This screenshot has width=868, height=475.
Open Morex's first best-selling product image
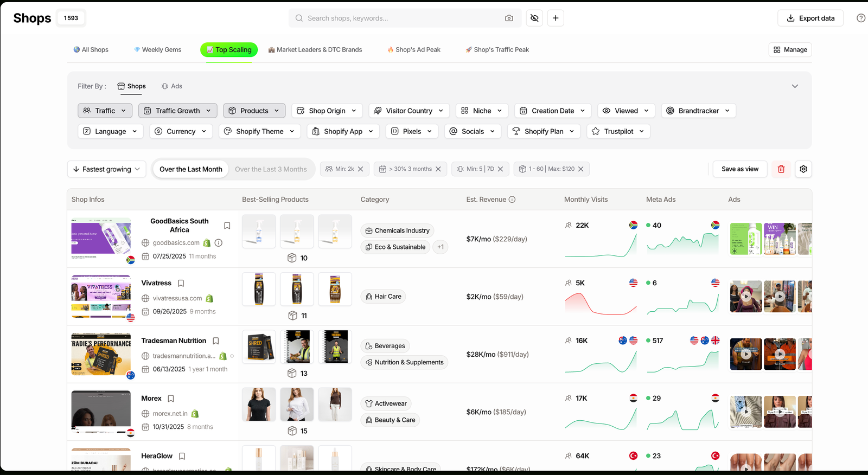pyautogui.click(x=259, y=404)
